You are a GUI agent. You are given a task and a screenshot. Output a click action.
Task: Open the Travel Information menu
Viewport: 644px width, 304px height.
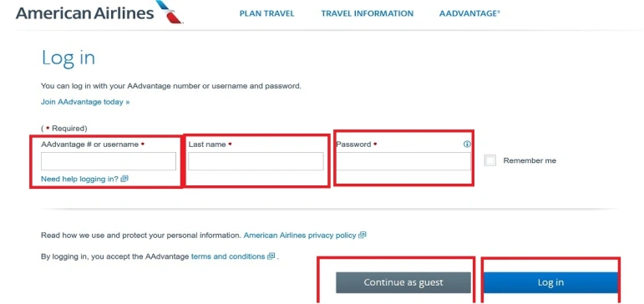coord(368,13)
